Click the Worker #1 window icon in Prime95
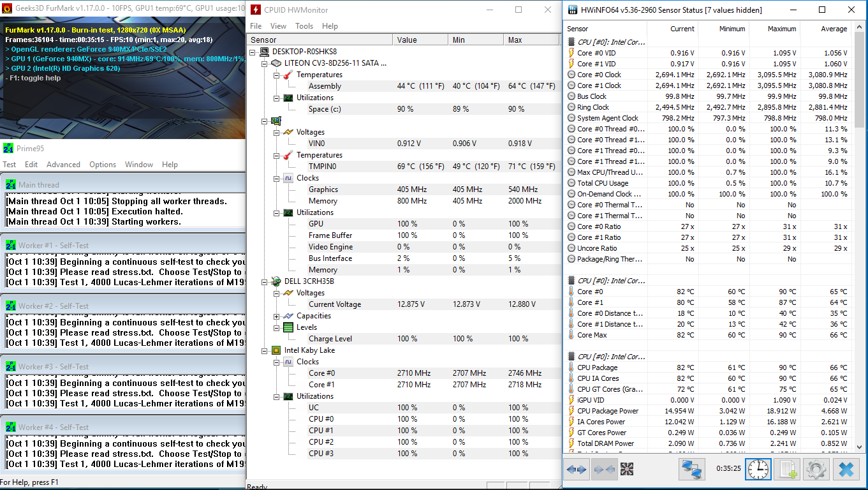The height and width of the screenshot is (490, 868). tap(11, 246)
